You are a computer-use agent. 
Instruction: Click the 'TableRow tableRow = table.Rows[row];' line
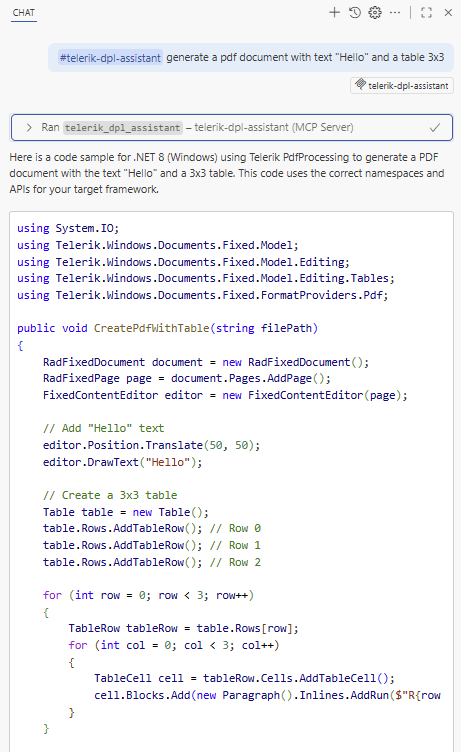[x=183, y=628]
